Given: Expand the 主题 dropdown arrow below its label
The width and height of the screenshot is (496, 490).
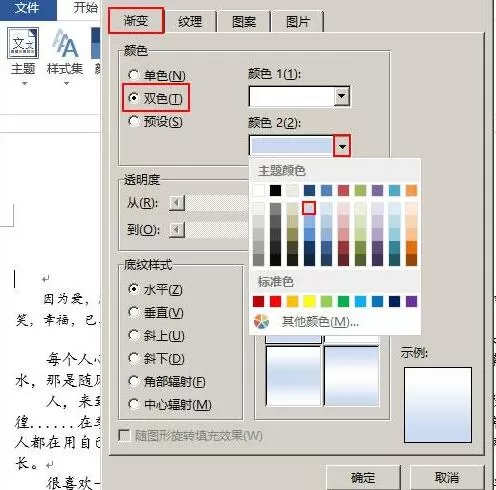Looking at the screenshot, I should (x=25, y=83).
